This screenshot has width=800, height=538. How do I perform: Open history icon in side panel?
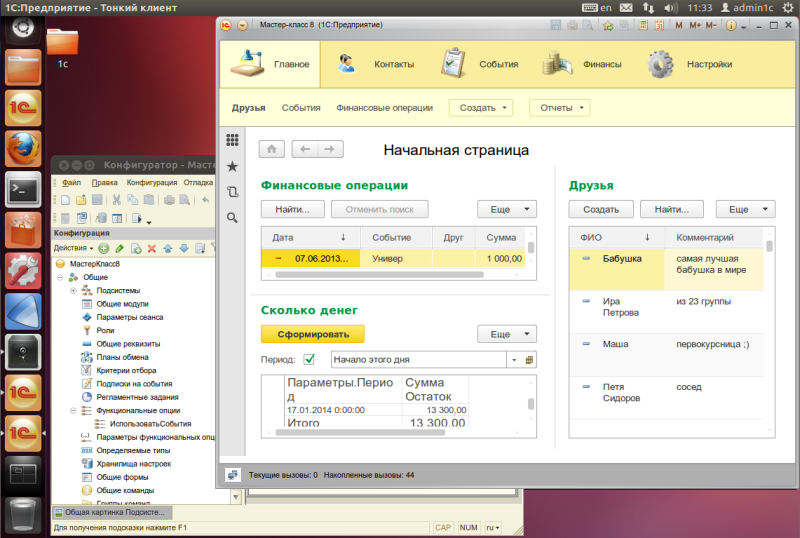pyautogui.click(x=232, y=192)
